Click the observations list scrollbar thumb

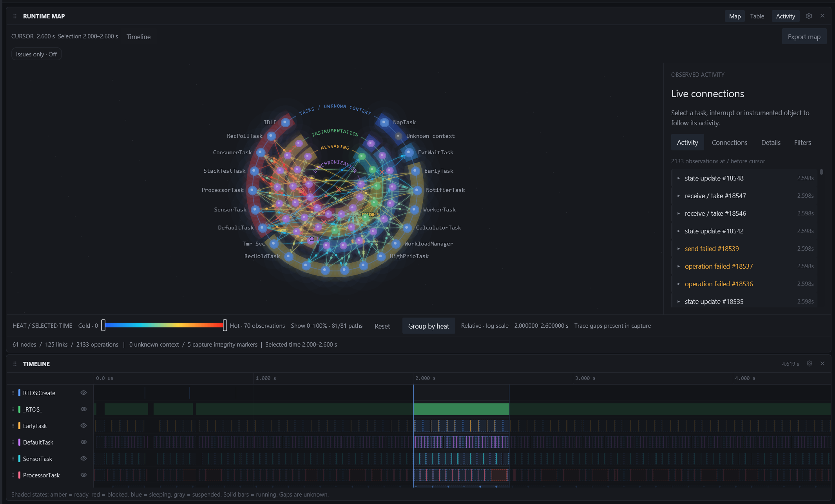click(x=821, y=172)
